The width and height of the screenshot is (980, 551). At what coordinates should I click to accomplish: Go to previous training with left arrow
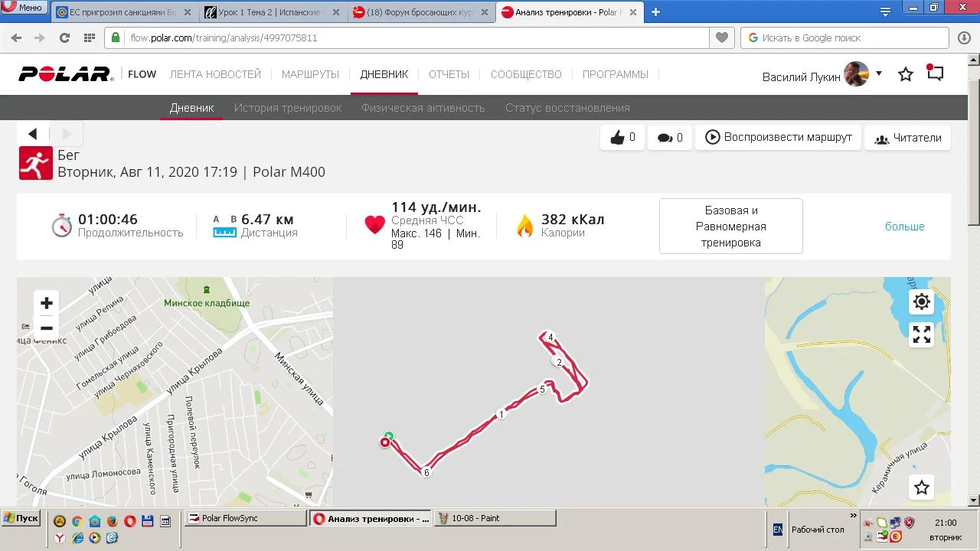pos(33,134)
